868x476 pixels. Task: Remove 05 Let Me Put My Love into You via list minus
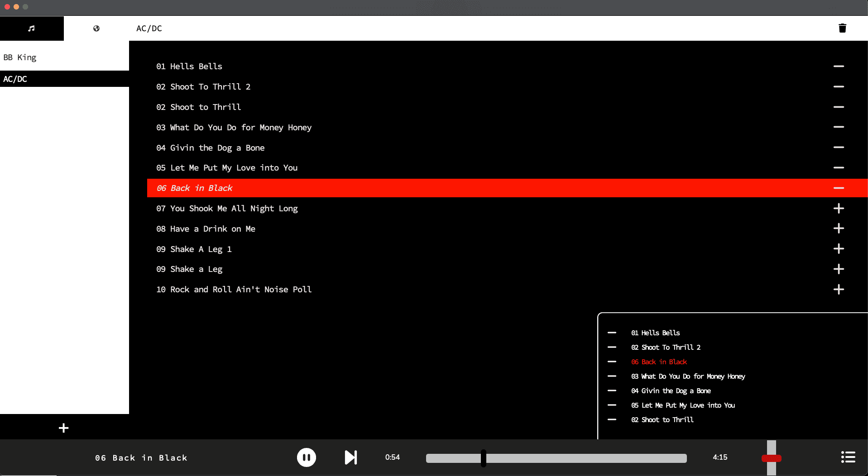point(839,167)
